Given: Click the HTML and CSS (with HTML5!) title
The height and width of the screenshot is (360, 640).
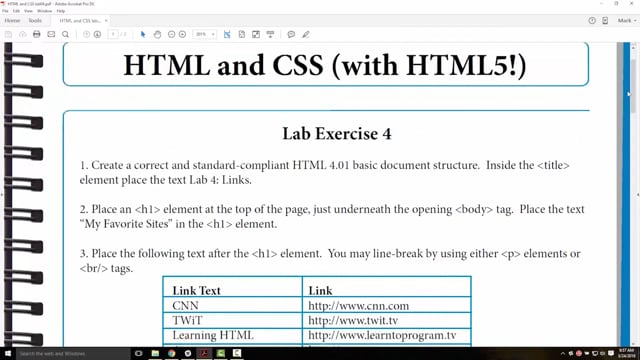Looking at the screenshot, I should click(325, 65).
